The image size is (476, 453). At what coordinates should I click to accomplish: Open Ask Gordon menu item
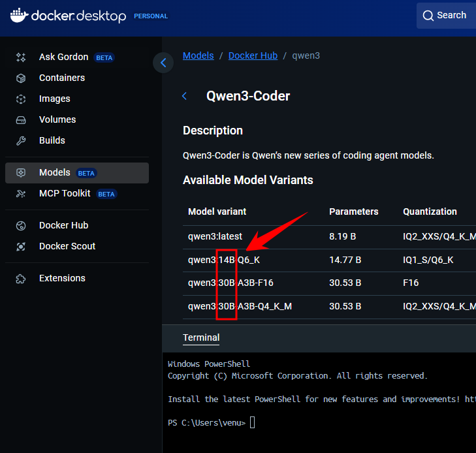click(77, 57)
